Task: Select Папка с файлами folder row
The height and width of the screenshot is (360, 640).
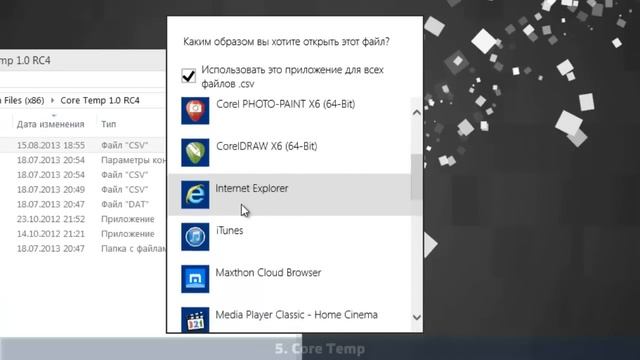Action: click(83, 249)
